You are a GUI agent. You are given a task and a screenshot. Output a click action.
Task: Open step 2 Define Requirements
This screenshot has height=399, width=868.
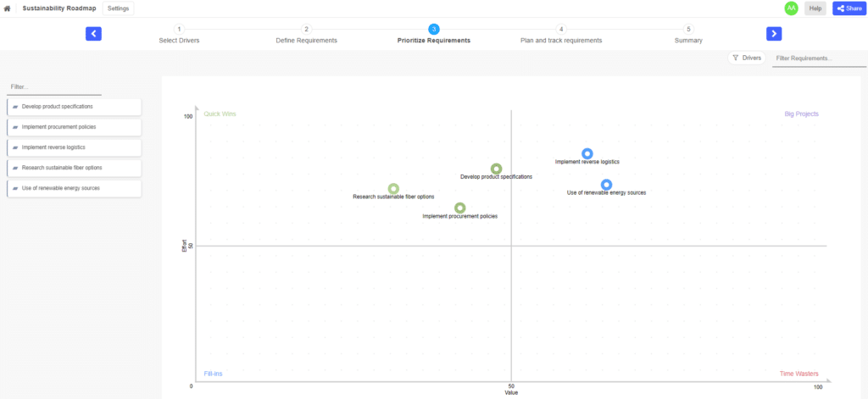pyautogui.click(x=306, y=35)
